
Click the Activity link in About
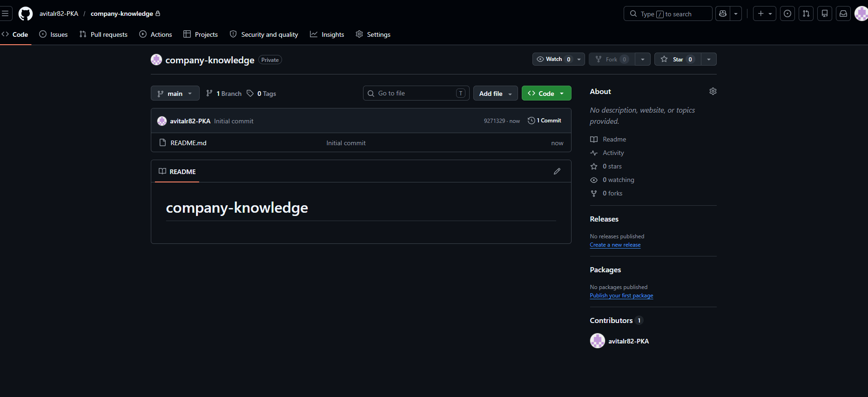[607, 153]
